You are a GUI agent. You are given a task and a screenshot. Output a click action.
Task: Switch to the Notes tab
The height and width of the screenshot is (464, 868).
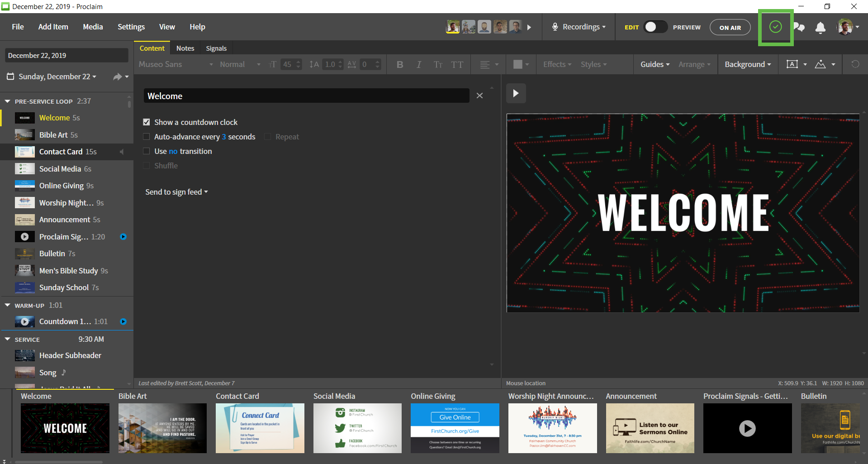tap(185, 48)
